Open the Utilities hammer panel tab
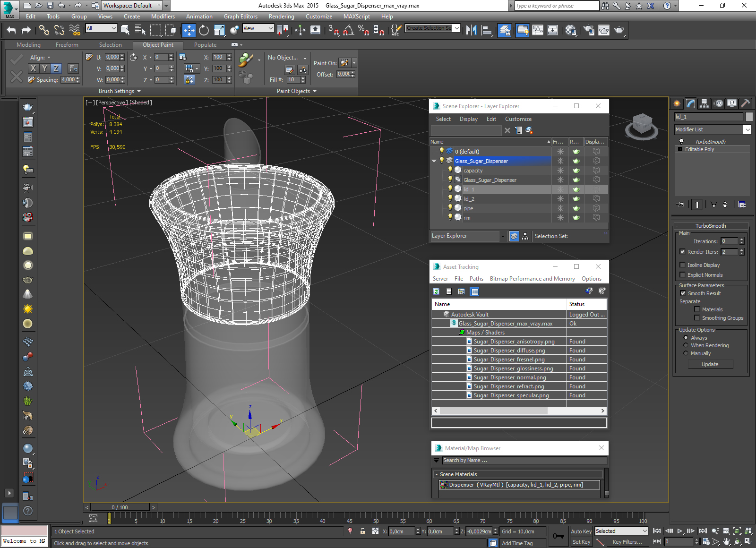756x548 pixels. 745,103
